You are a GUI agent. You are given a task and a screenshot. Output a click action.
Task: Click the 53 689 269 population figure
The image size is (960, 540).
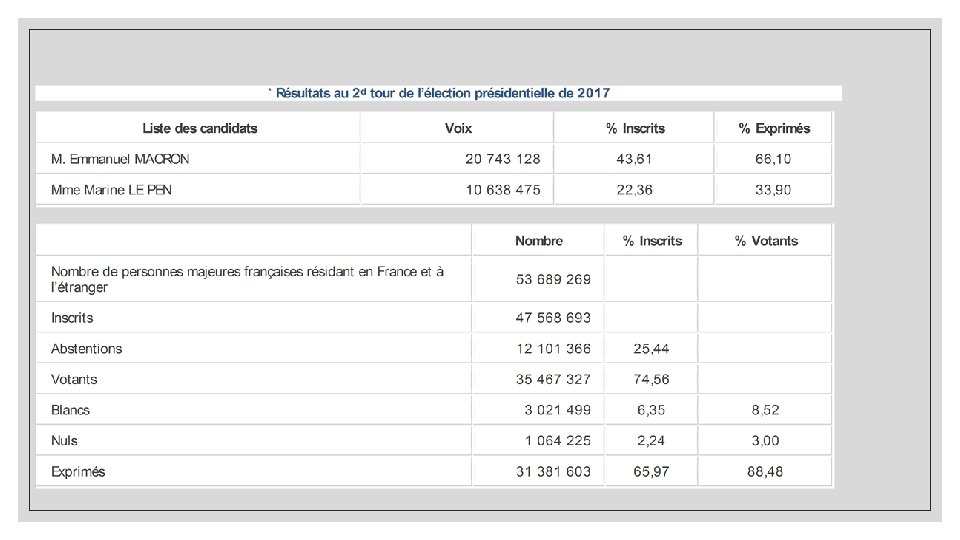[553, 279]
